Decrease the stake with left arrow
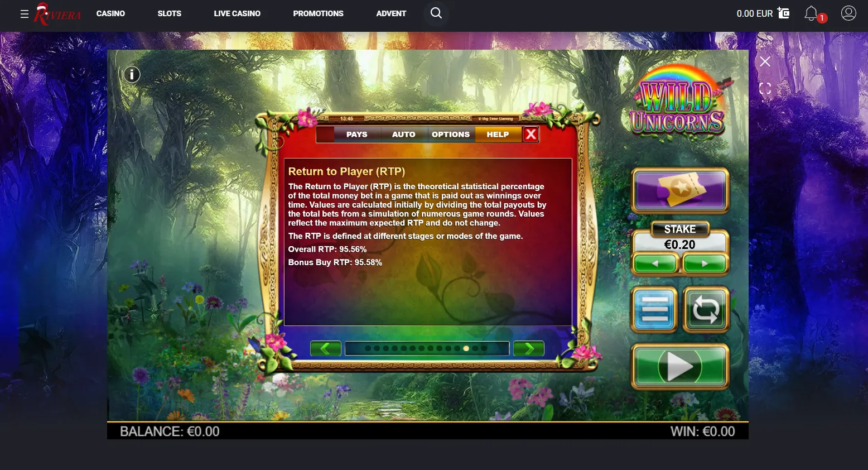This screenshot has height=470, width=868. point(655,263)
